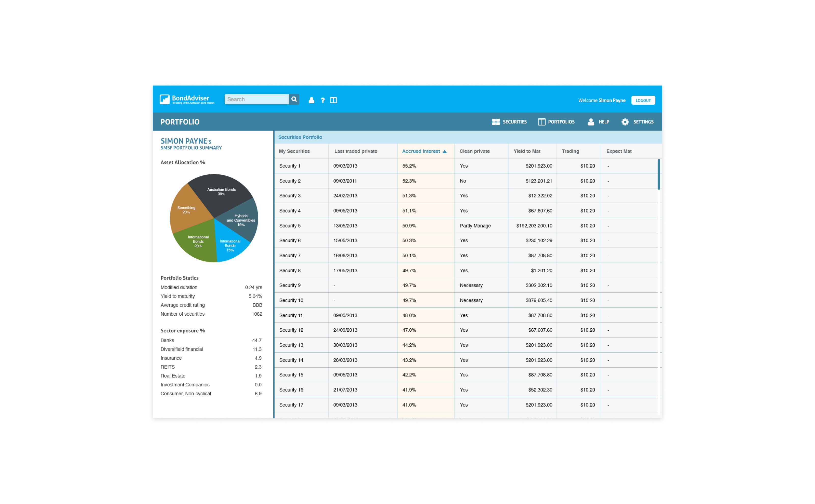Click into the Search input field

(x=256, y=99)
